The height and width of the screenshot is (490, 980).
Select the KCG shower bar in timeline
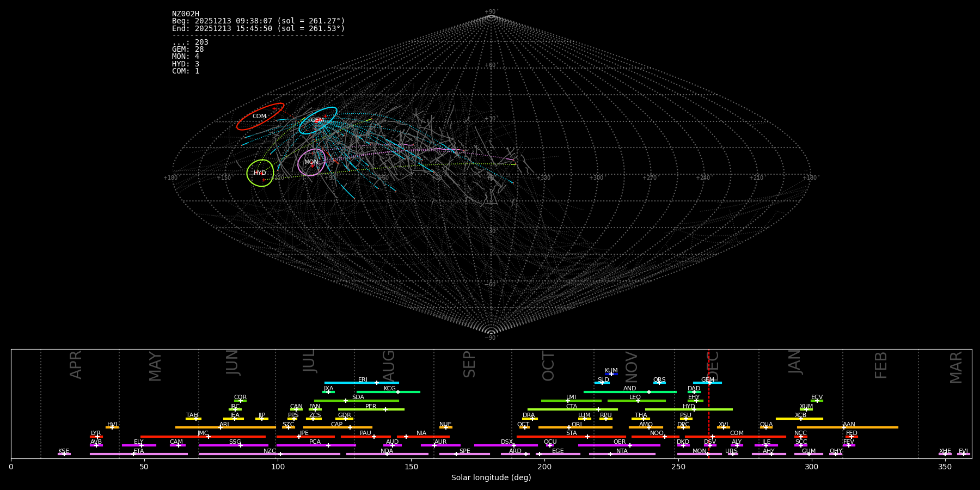[388, 391]
